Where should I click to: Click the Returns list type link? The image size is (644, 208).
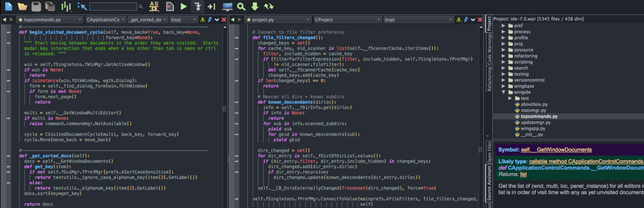coord(523,174)
